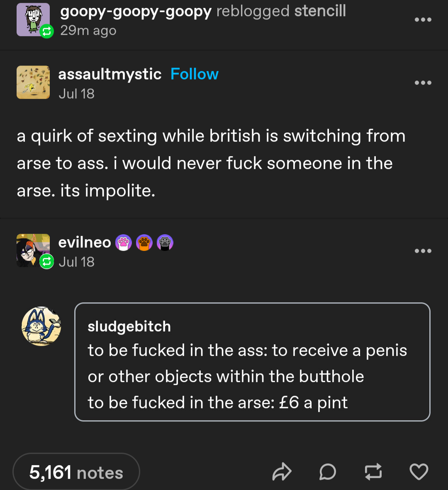This screenshot has height=490, width=448.
Task: Like the post with the heart icon
Action: (x=419, y=472)
